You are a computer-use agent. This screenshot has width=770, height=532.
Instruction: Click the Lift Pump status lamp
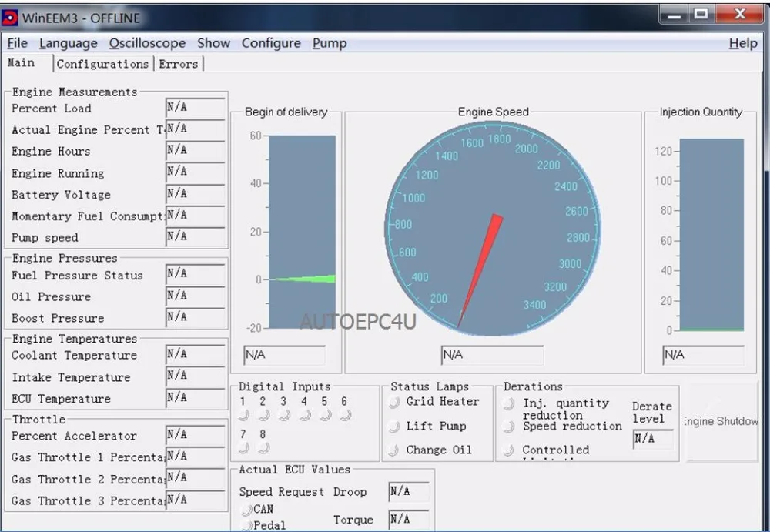(x=393, y=427)
